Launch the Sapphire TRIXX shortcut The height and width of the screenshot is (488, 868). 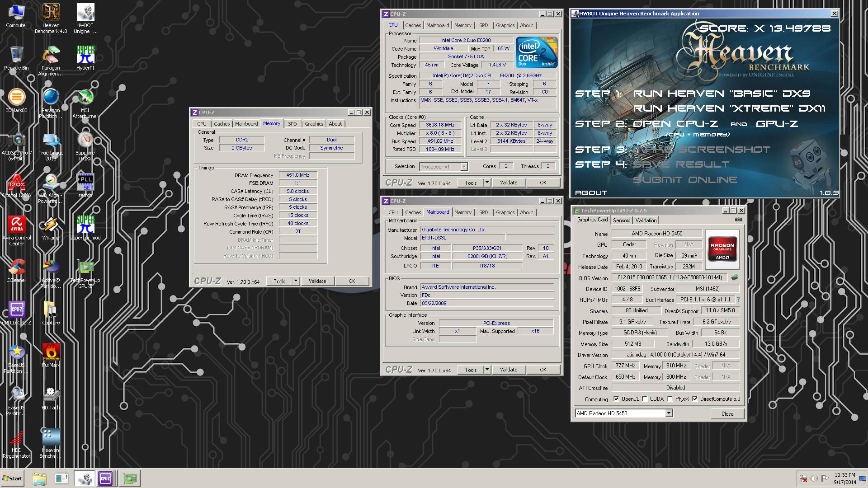click(x=85, y=146)
